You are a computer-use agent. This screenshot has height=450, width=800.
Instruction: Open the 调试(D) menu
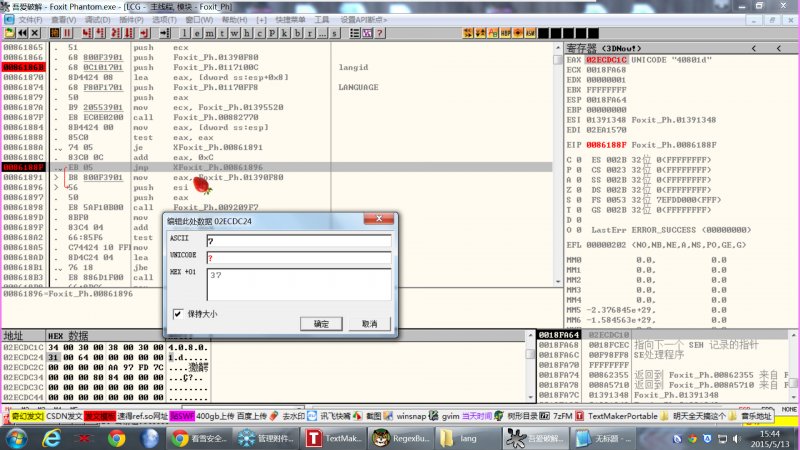coord(97,20)
